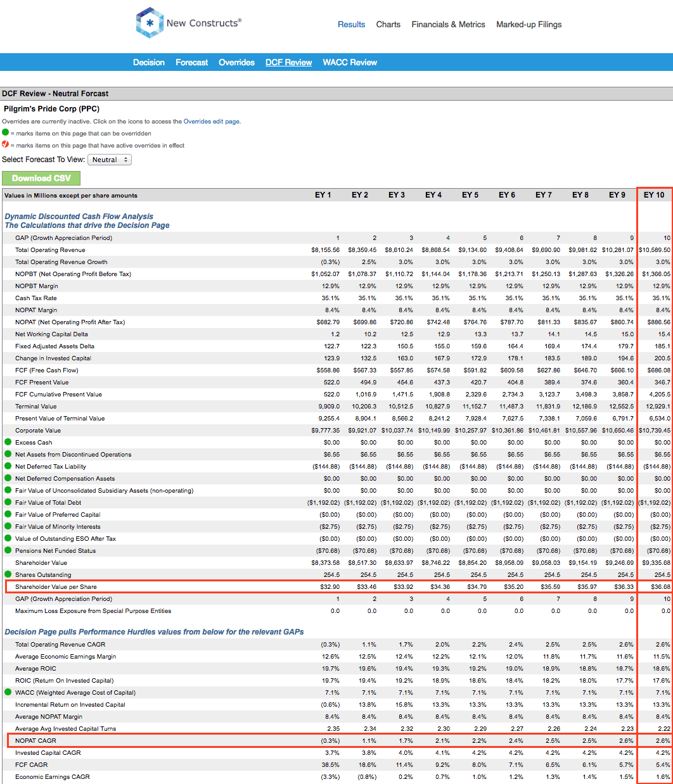Screen dimensions: 673x784
Task: Click the Net Working Capital Delta label
Action: click(52, 334)
